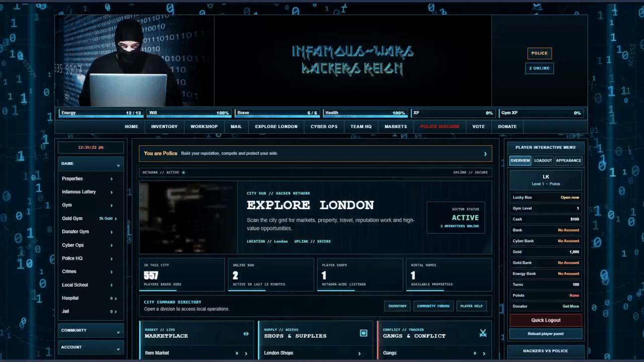
Task: Open TEAM HQ in navigation bar
Action: coord(361,127)
